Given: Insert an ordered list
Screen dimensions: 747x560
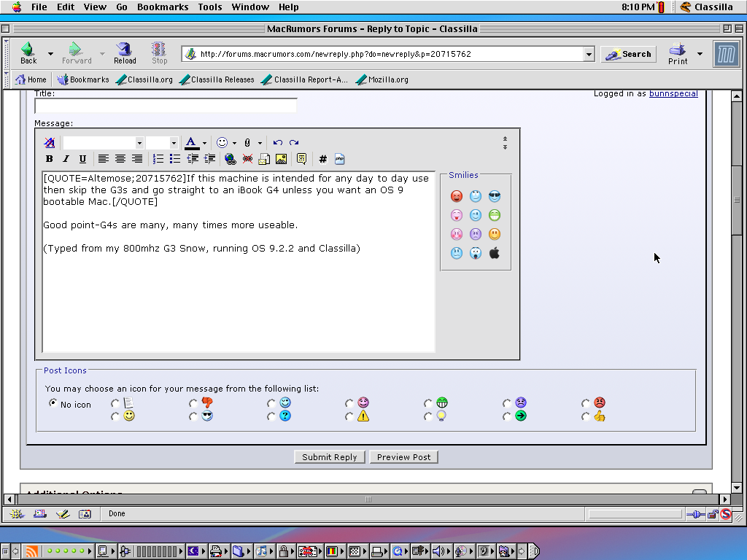Looking at the screenshot, I should coord(158,159).
